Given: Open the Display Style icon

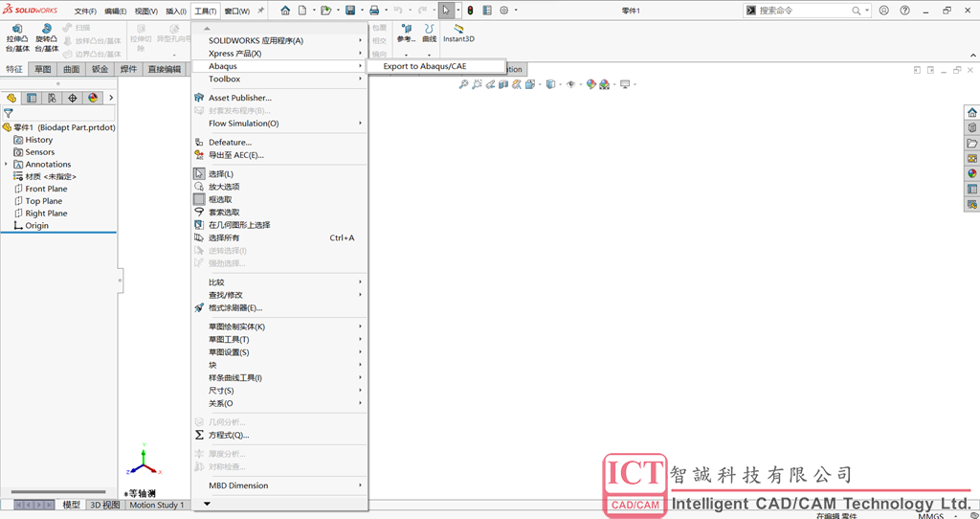Looking at the screenshot, I should pos(550,84).
